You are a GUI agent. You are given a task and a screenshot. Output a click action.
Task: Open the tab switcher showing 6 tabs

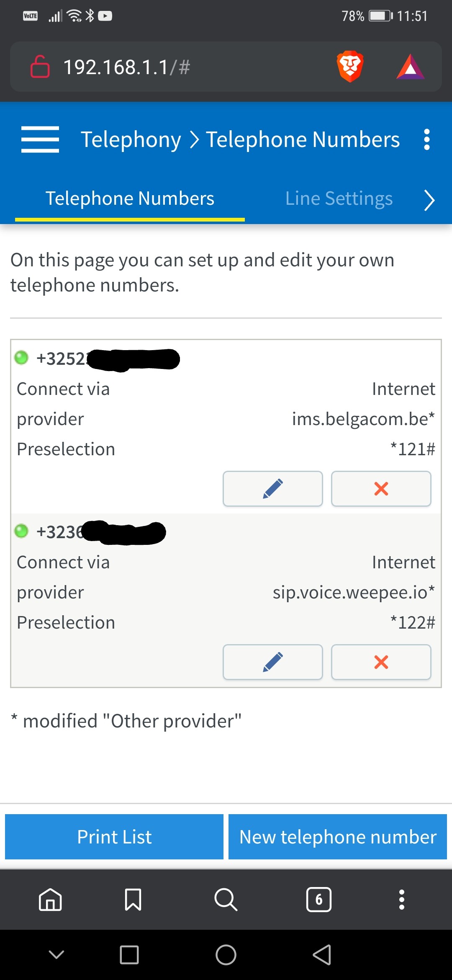click(x=318, y=899)
